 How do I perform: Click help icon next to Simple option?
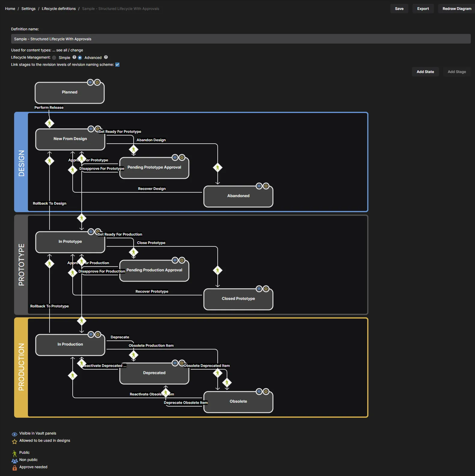tap(74, 57)
